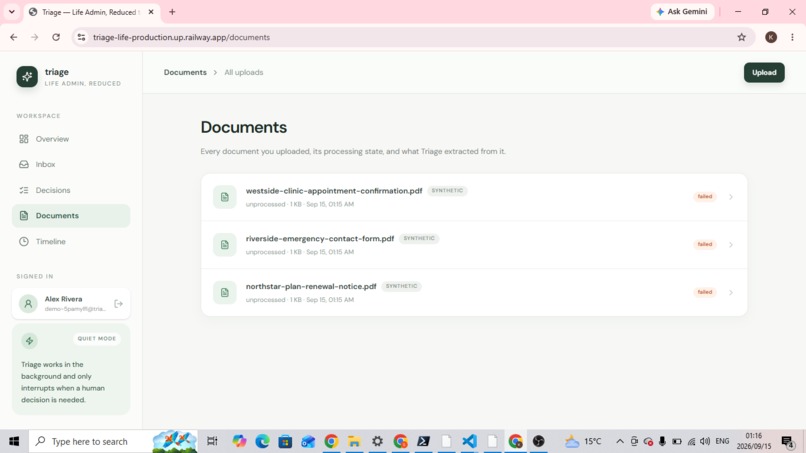Click the triage logo icon
806x453 pixels.
click(x=27, y=77)
